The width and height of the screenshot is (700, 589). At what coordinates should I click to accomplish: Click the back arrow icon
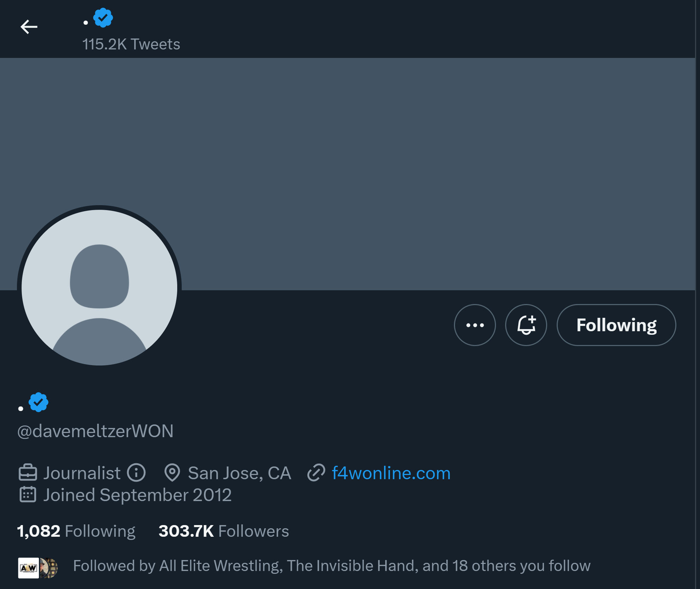click(29, 27)
